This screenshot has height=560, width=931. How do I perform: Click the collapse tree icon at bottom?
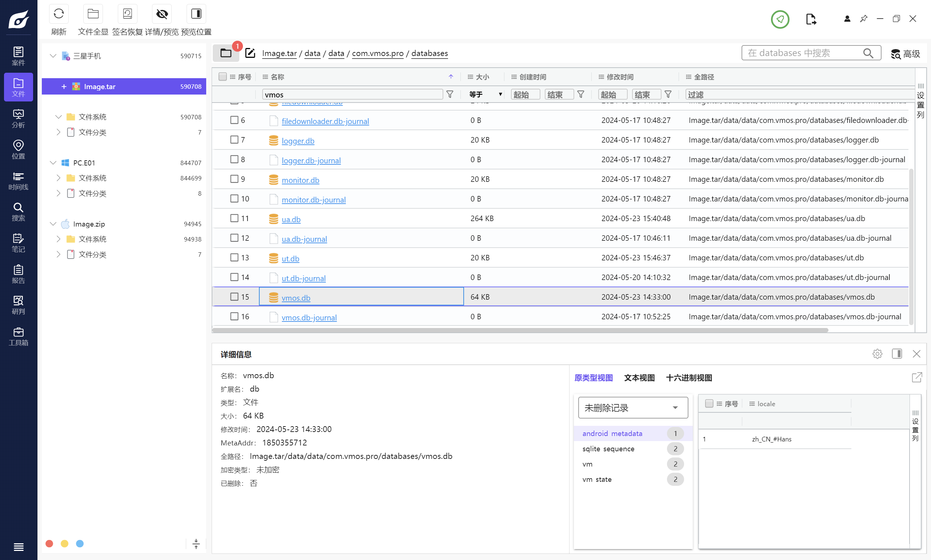point(196,544)
